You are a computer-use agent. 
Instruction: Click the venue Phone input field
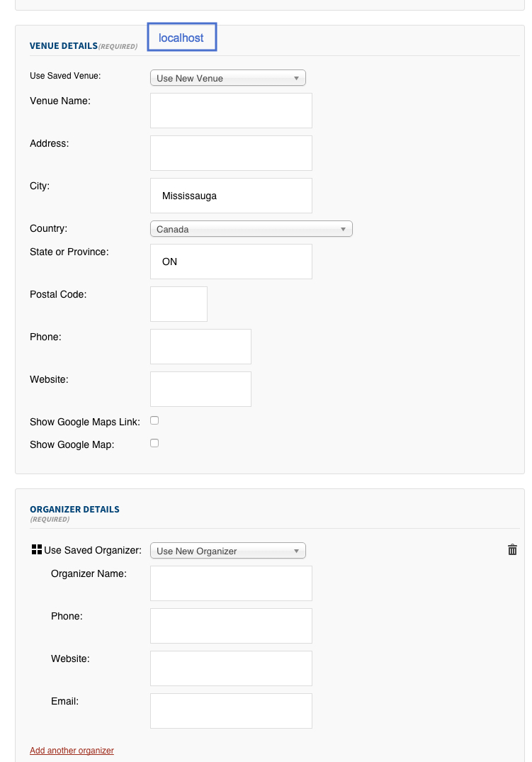point(200,347)
